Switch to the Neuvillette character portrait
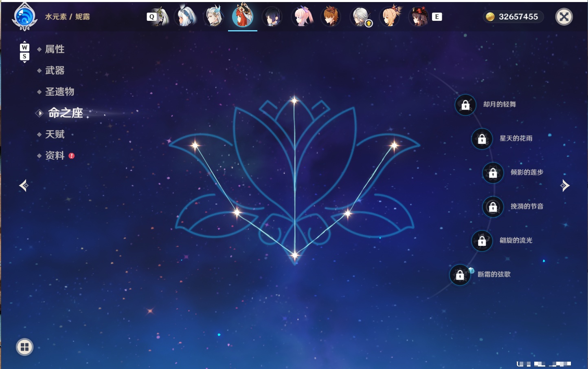Viewport: 588px width, 369px height. pyautogui.click(x=214, y=17)
